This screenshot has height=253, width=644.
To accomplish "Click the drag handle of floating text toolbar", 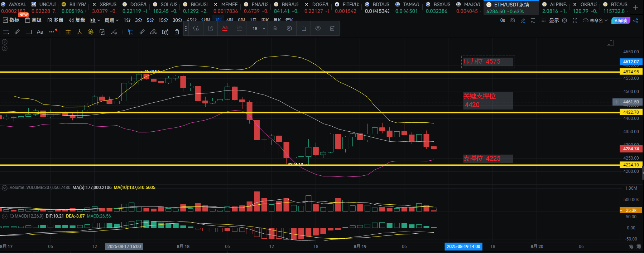I will coord(186,28).
